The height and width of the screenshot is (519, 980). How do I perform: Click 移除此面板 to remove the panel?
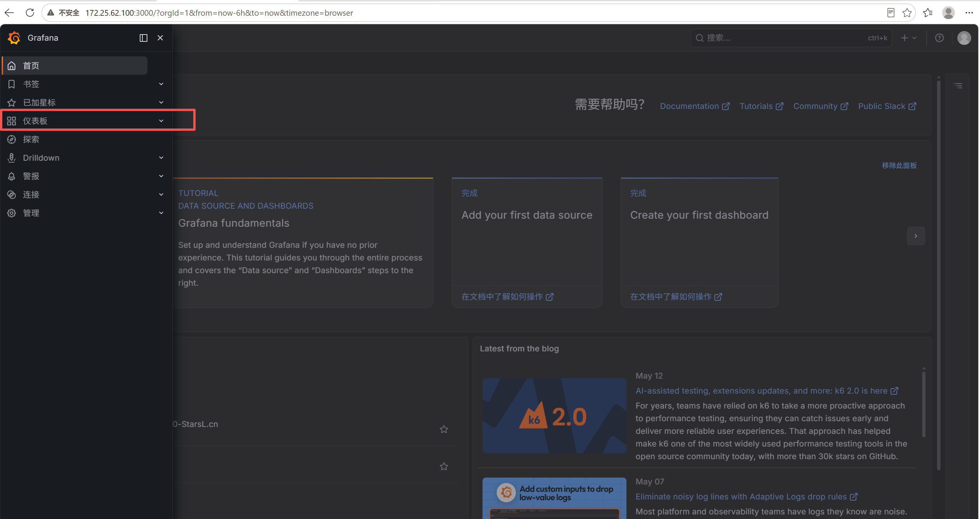(899, 165)
